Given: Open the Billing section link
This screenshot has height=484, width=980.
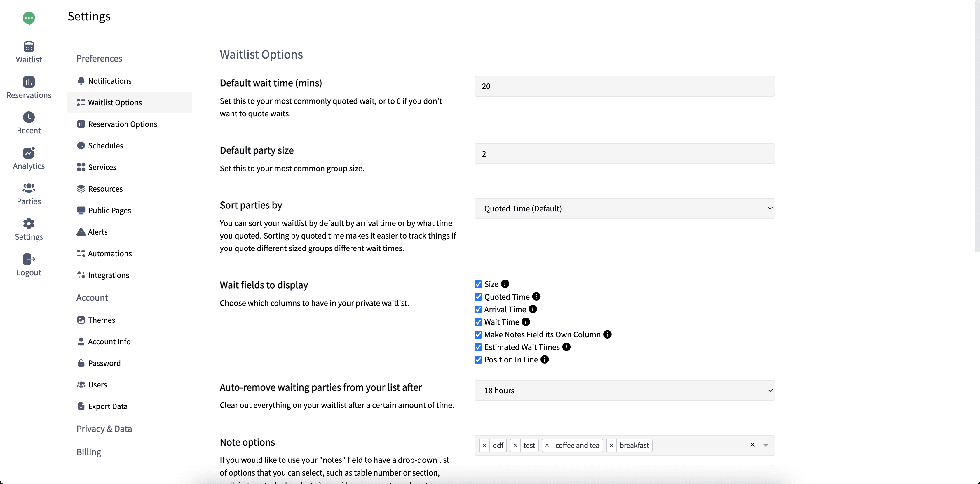Looking at the screenshot, I should tap(89, 452).
